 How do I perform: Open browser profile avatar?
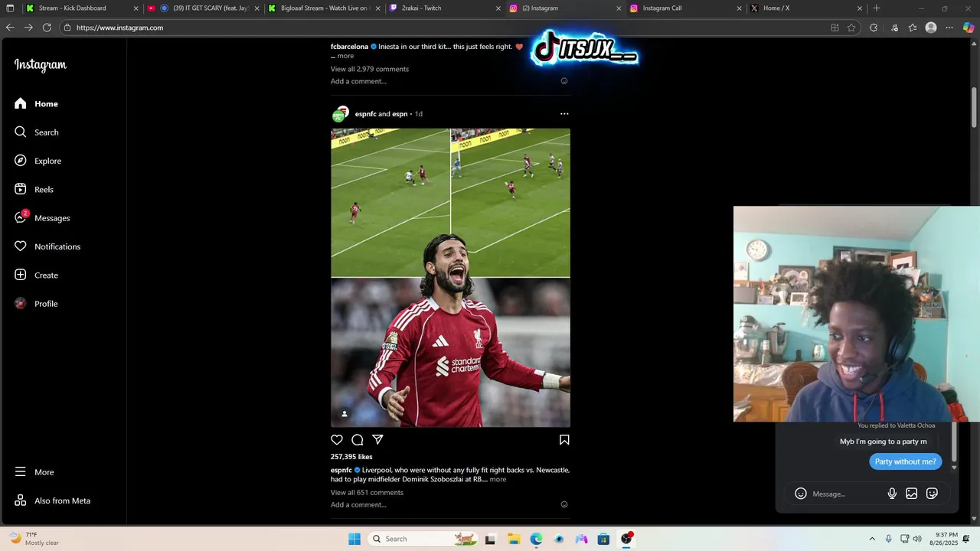(x=931, y=28)
